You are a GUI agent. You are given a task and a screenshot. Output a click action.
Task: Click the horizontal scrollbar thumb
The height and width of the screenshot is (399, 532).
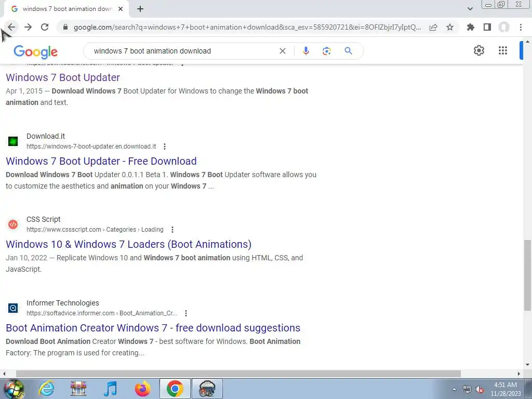point(238,374)
